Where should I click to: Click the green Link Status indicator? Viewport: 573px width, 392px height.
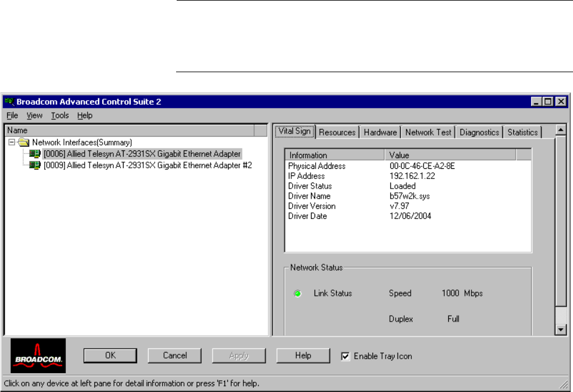point(298,294)
